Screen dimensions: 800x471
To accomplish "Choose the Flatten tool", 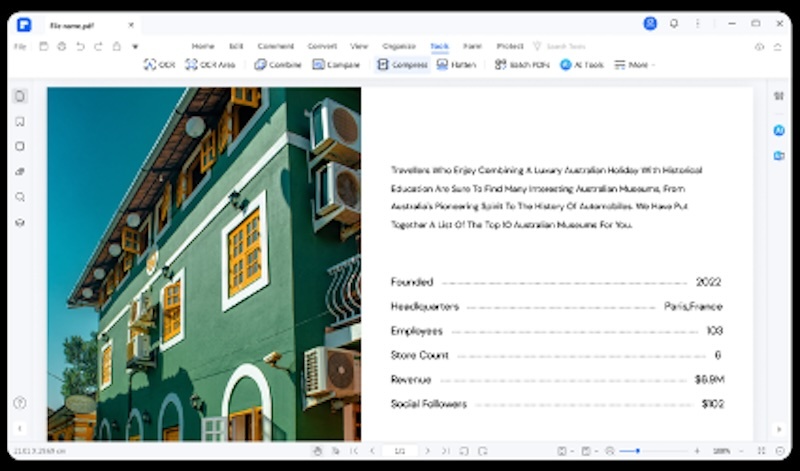I will pyautogui.click(x=456, y=65).
